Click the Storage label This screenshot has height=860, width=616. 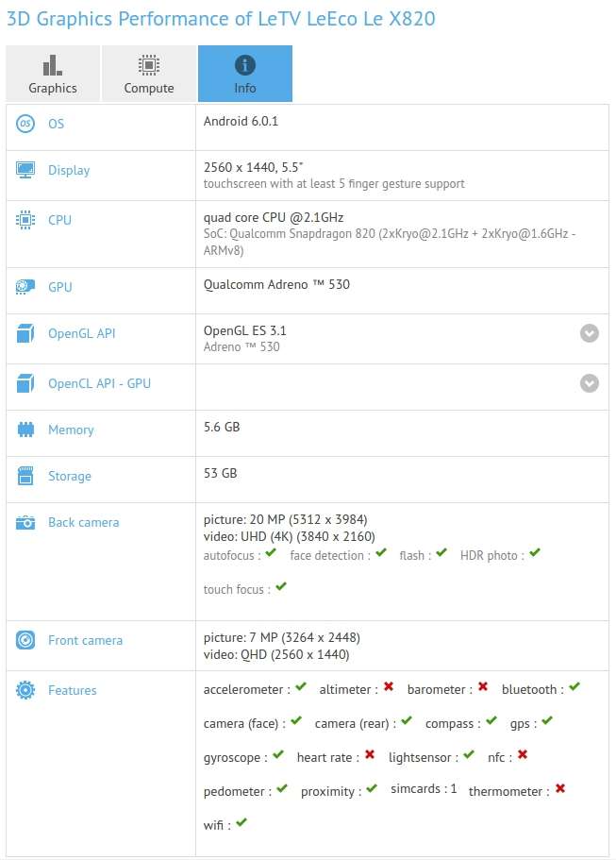[x=70, y=476]
